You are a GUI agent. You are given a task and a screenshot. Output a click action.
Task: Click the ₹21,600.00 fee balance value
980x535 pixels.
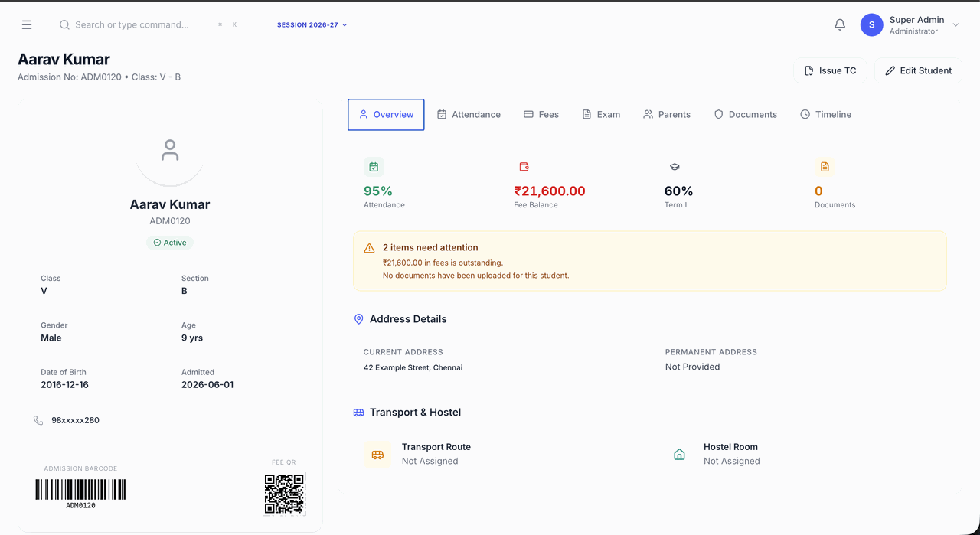[550, 191]
